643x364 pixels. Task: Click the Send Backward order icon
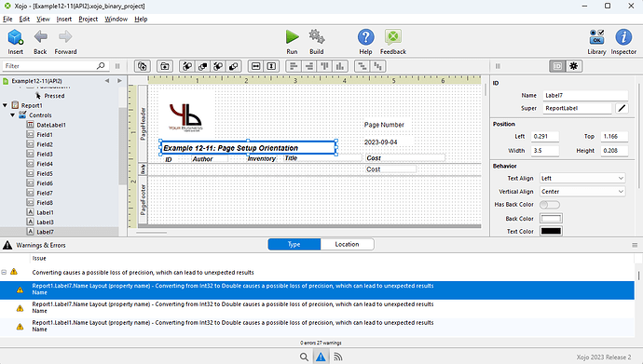[218, 66]
